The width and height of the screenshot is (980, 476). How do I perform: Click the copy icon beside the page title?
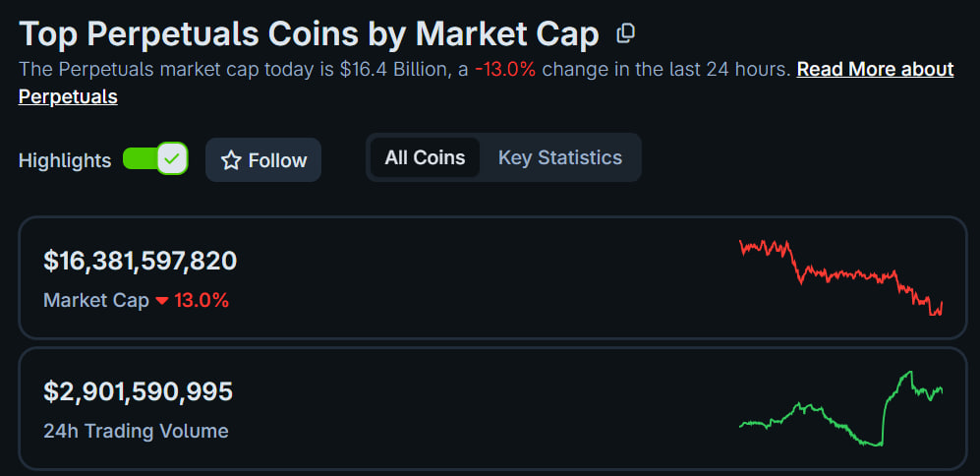click(x=625, y=34)
